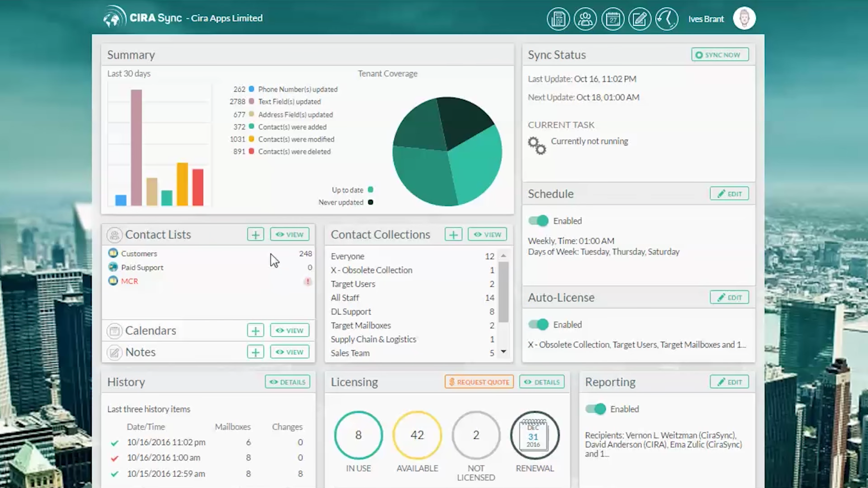Add a new Calendar with plus
Viewport: 868px width, 488px height.
[255, 331]
